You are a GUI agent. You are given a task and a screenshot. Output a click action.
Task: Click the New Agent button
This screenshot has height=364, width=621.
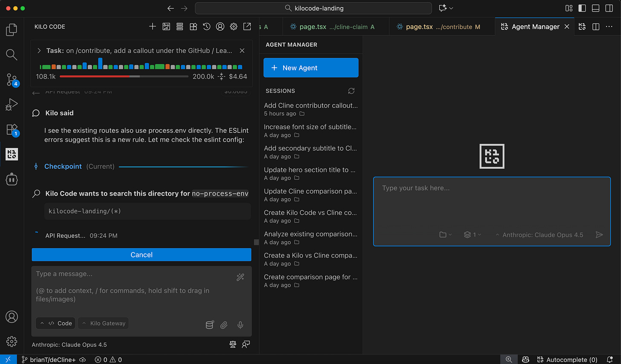[x=311, y=68]
